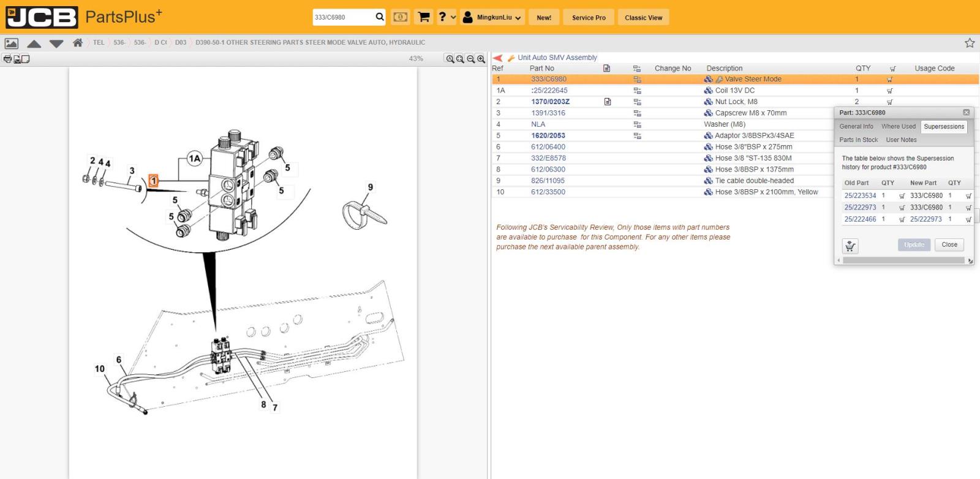Screen dimensions: 980x479
Task: Click the add-to-basket icon in popup footer
Action: point(850,246)
